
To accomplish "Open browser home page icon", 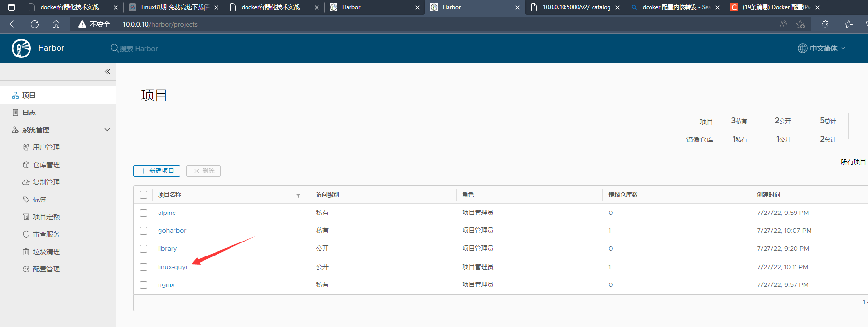I will coord(56,24).
